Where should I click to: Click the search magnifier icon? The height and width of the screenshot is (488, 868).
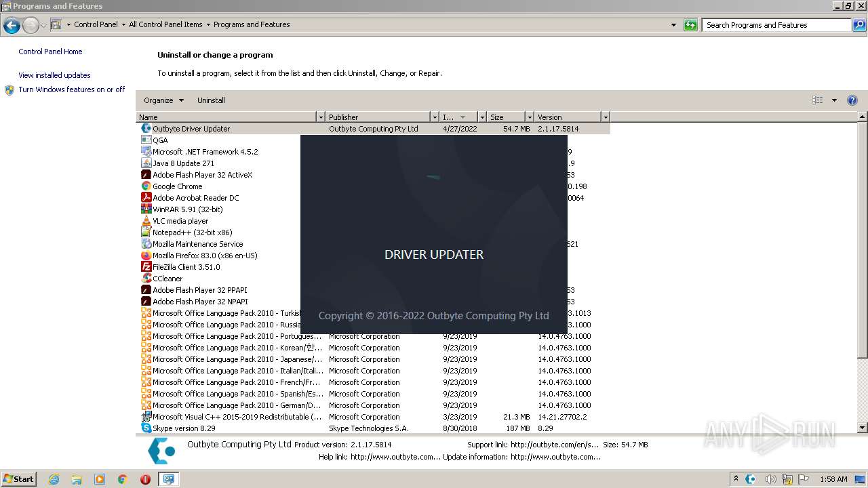coord(859,25)
